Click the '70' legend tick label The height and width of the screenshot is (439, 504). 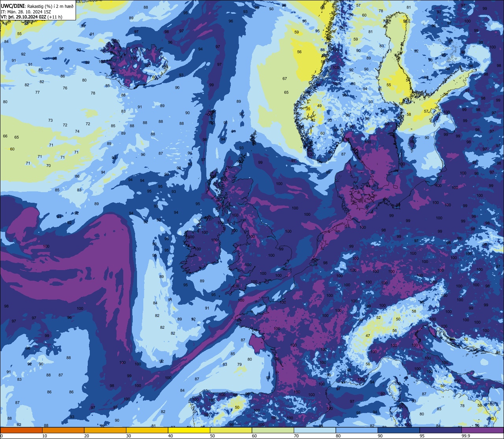[x=296, y=436]
